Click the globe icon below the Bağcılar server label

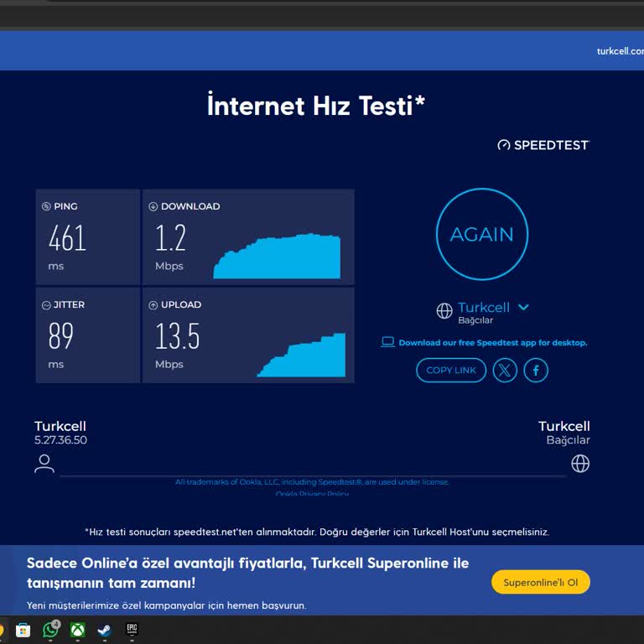coord(580,464)
